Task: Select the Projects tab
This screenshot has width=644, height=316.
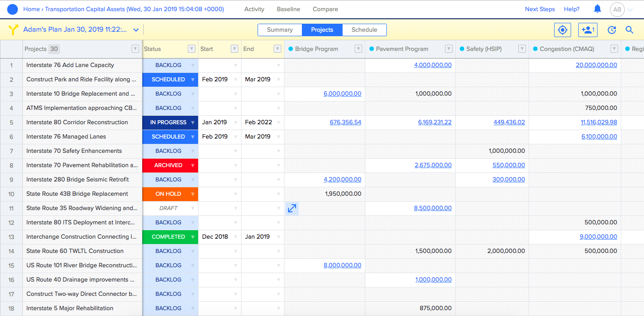Action: point(322,30)
